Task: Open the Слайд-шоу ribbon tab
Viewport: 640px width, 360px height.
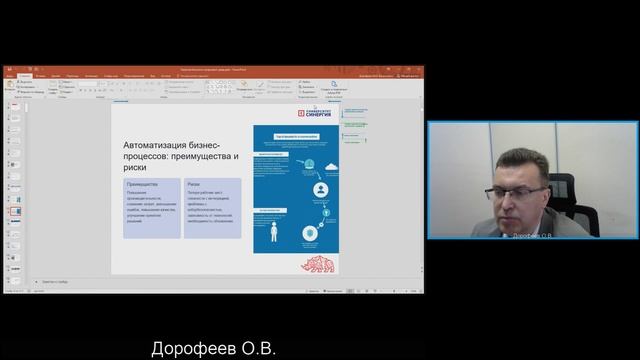Action: click(111, 76)
